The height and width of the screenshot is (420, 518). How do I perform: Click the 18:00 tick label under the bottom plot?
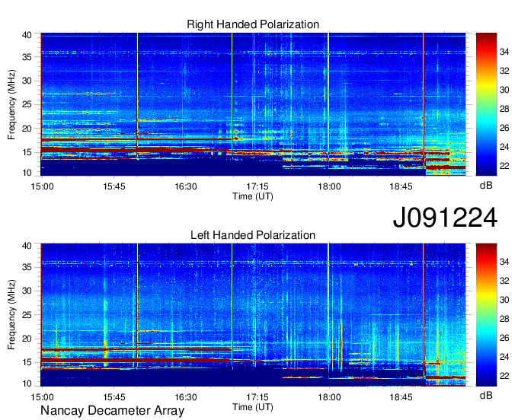point(329,397)
